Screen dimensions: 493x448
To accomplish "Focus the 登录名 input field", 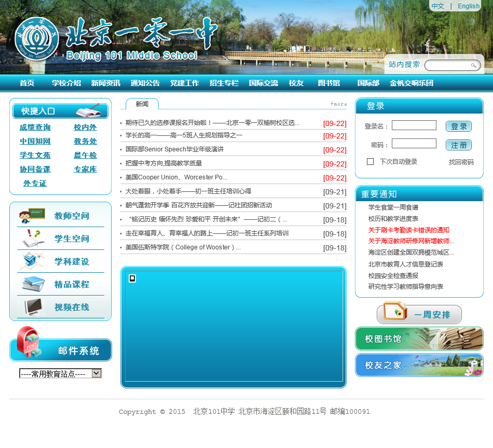I will tap(414, 125).
